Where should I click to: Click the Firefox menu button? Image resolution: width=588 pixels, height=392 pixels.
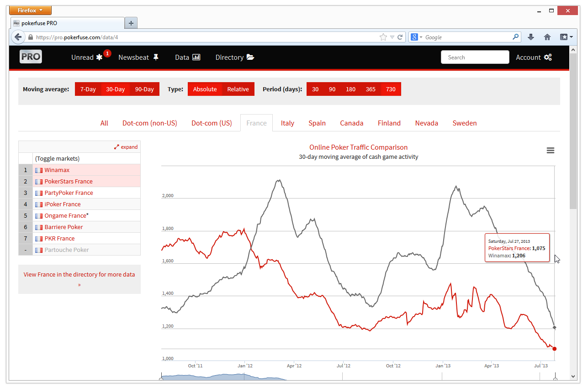pos(30,10)
